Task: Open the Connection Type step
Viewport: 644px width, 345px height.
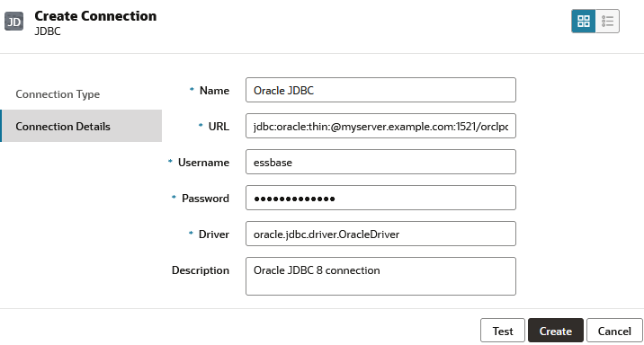Action: coord(58,94)
